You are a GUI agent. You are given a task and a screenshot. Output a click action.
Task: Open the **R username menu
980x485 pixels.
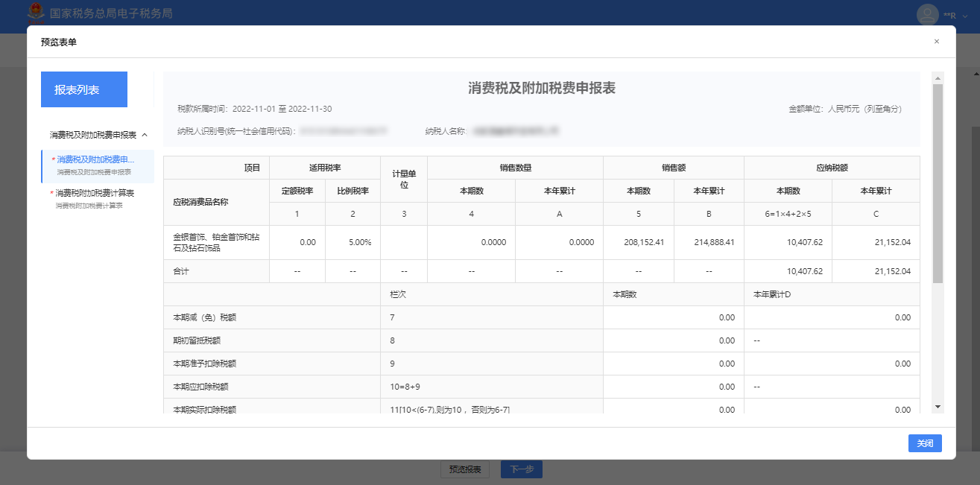tap(950, 16)
